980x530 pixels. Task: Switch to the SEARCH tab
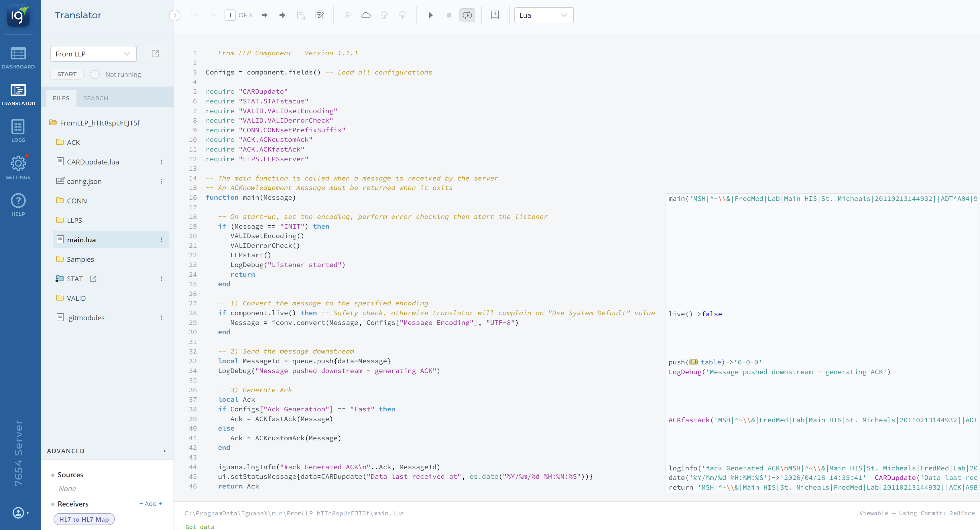[x=95, y=98]
